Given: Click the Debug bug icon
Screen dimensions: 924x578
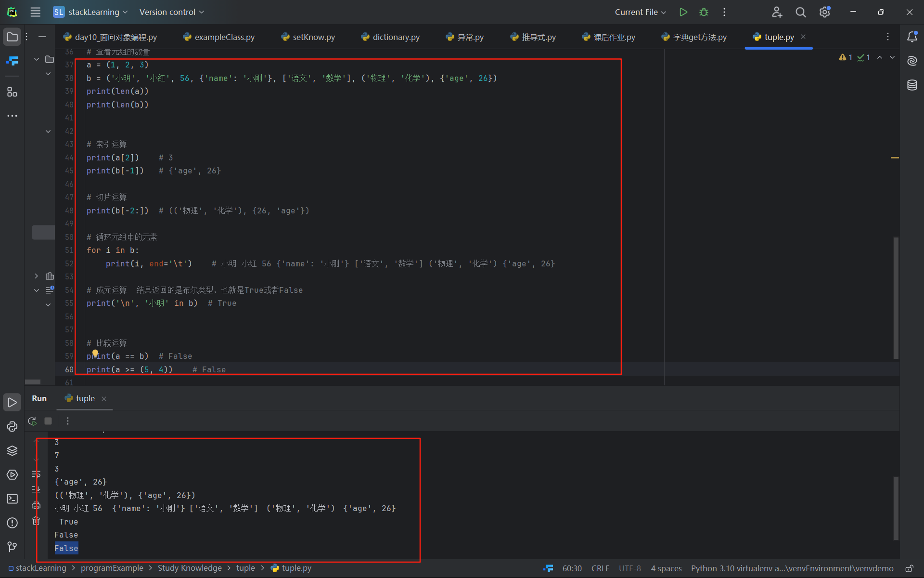Looking at the screenshot, I should (704, 12).
